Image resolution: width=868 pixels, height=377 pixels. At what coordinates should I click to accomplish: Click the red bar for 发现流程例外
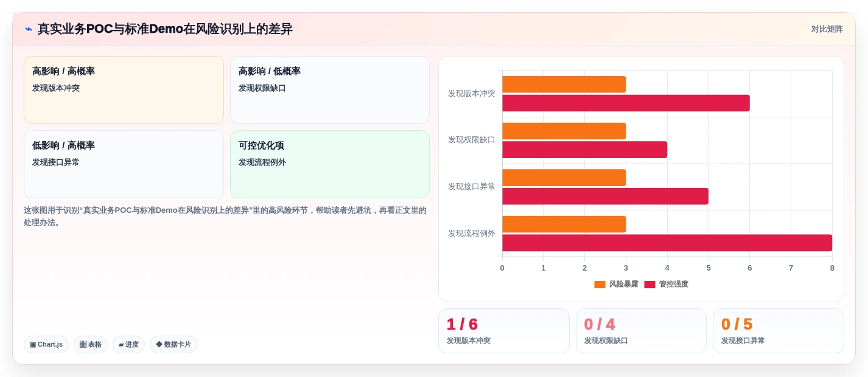[667, 243]
